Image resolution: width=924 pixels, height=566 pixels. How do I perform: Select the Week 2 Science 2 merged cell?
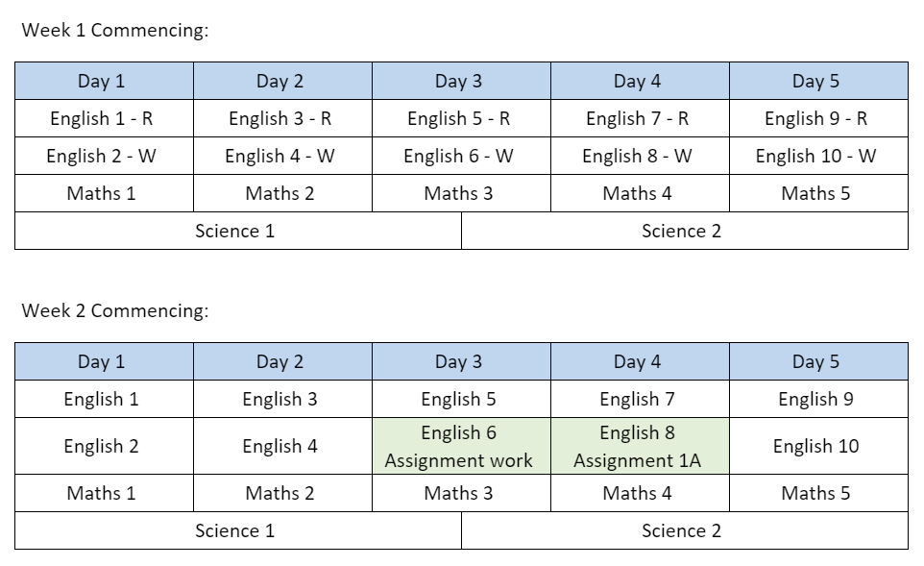[685, 530]
